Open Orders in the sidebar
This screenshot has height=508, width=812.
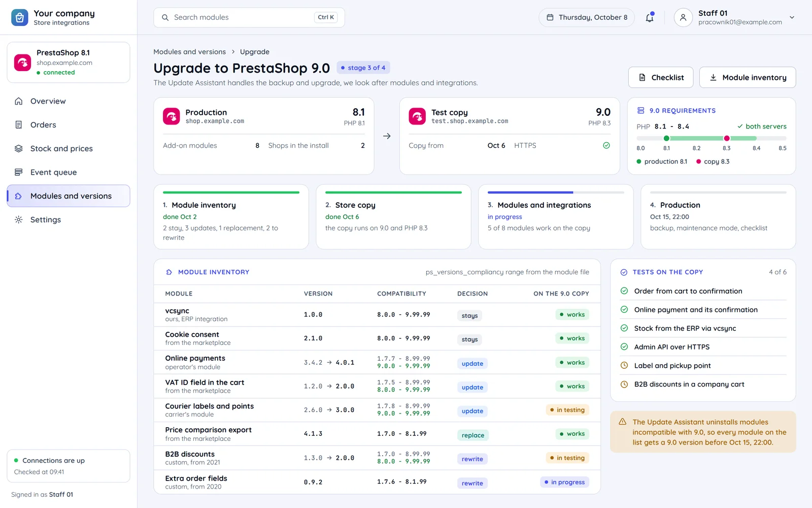[69, 125]
